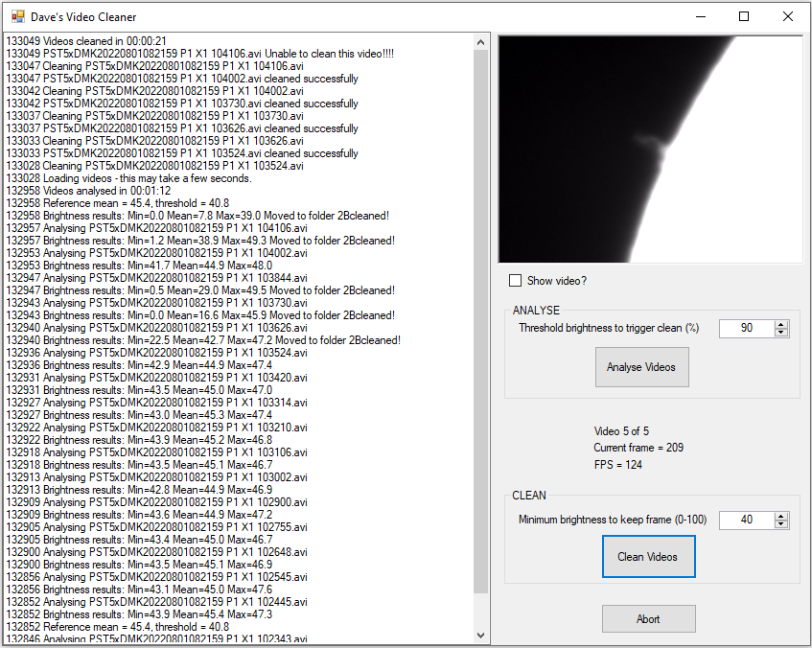Image resolution: width=812 pixels, height=648 pixels.
Task: Click '103626.avi cleaned successfully' log line
Action: 182,127
